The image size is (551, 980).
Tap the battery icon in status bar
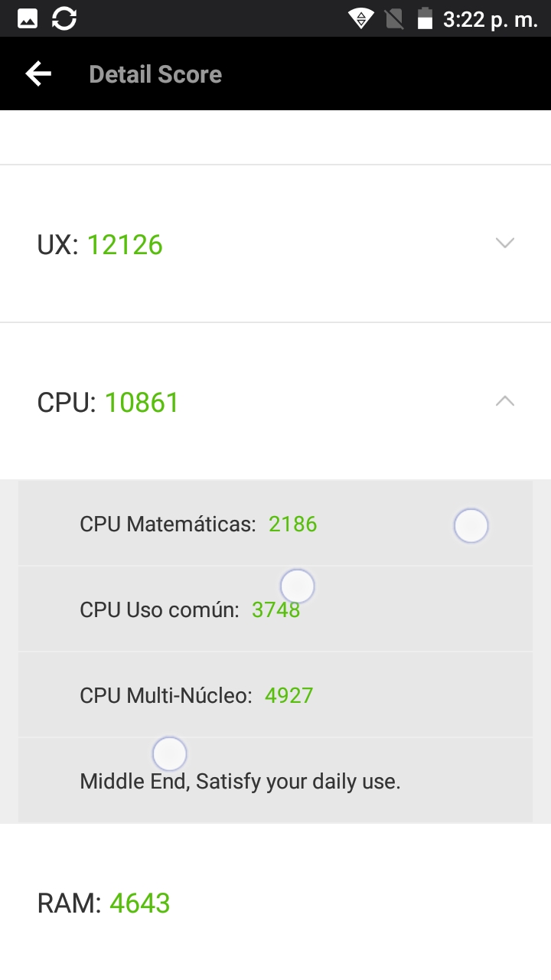pyautogui.click(x=425, y=18)
